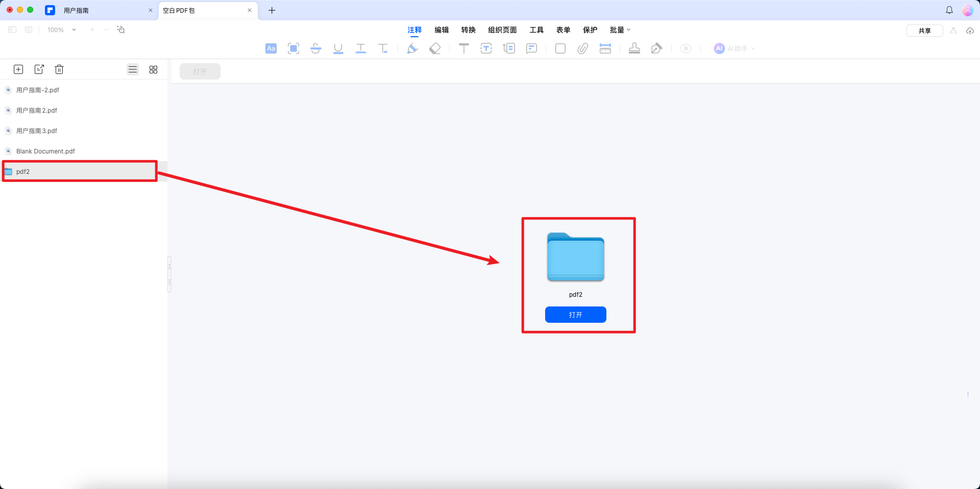Click the blue 打开 button
This screenshot has width=980, height=489.
coord(575,315)
